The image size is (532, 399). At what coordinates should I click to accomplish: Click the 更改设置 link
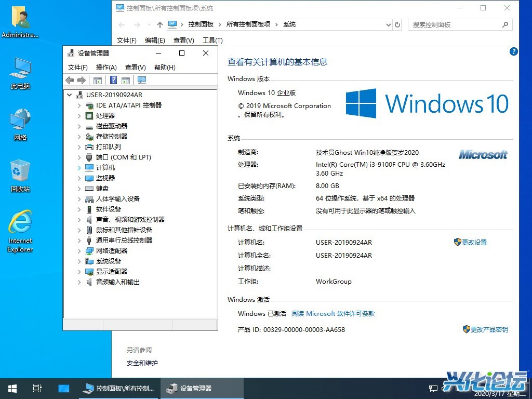coord(474,243)
